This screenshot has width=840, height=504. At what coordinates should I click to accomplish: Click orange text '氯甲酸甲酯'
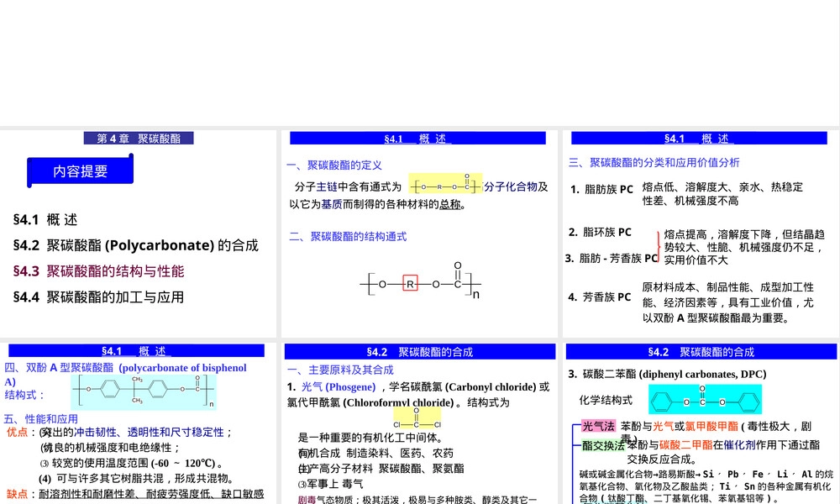tap(711, 427)
